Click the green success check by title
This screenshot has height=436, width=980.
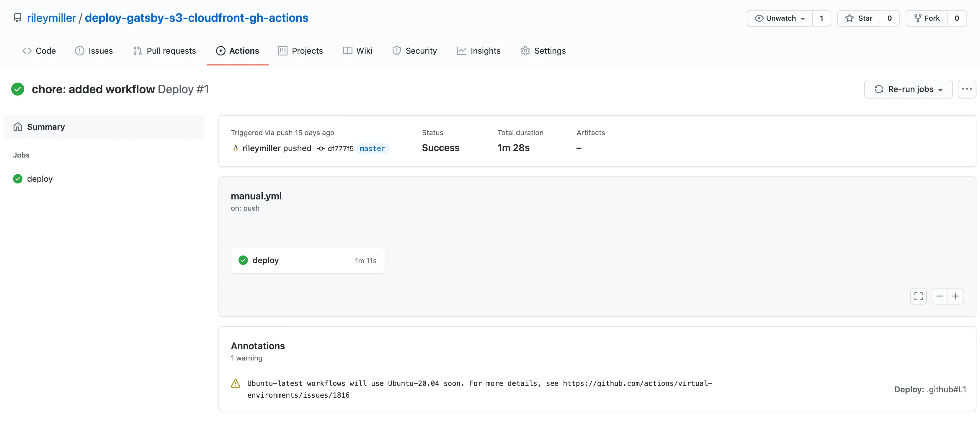click(x=17, y=89)
